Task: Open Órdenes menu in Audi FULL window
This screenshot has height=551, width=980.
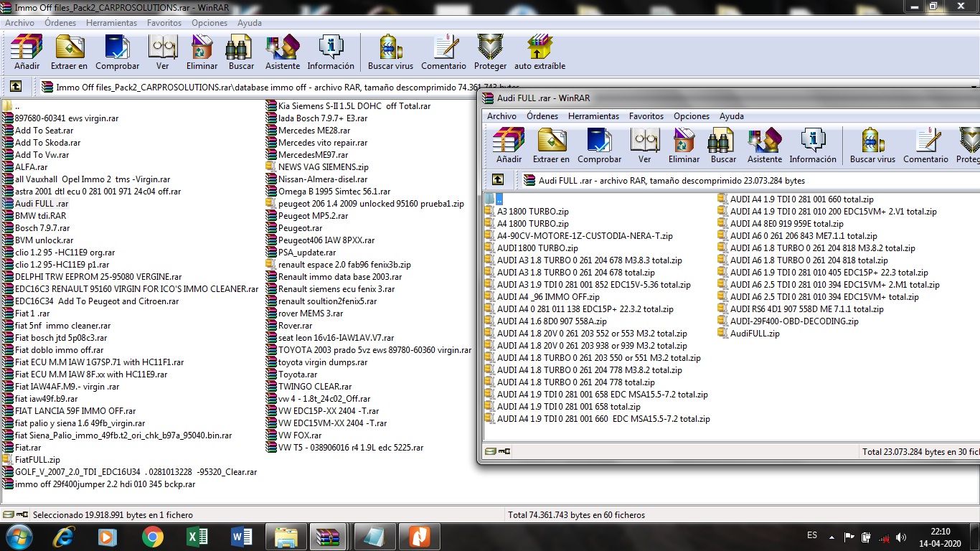Action: pyautogui.click(x=542, y=116)
